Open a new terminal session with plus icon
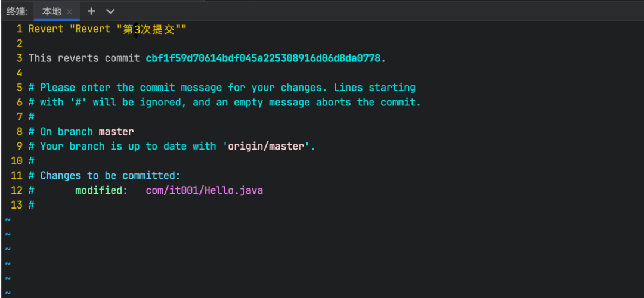This screenshot has width=644, height=298. 91,11
